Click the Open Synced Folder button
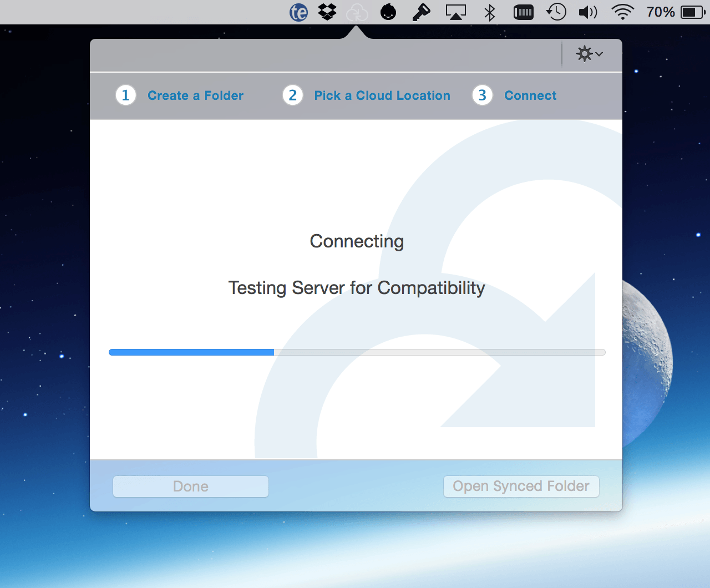This screenshot has width=710, height=588. click(521, 486)
